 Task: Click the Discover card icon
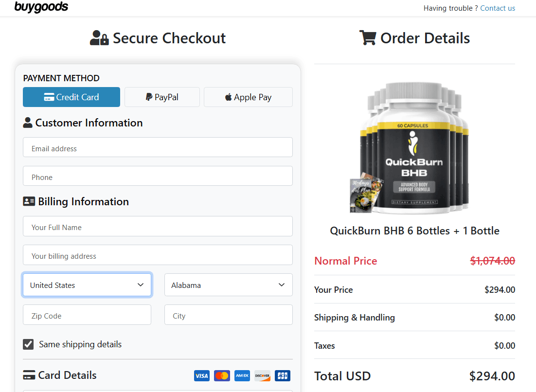tap(262, 375)
